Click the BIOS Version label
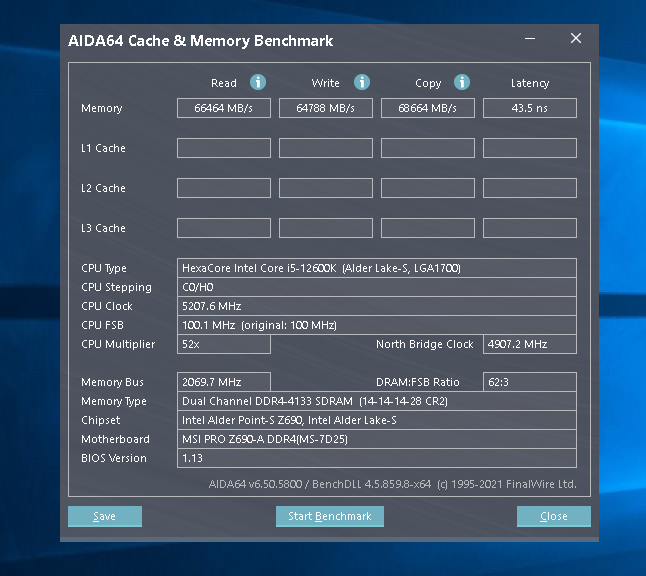The height and width of the screenshot is (576, 646). pyautogui.click(x=114, y=458)
